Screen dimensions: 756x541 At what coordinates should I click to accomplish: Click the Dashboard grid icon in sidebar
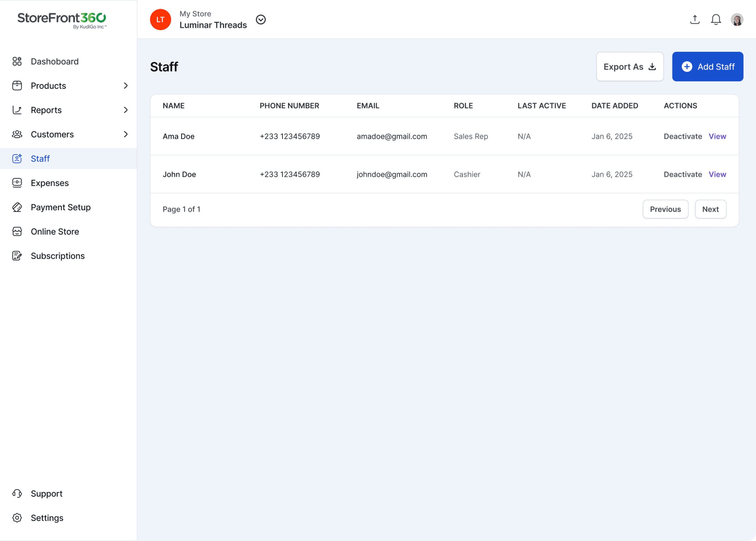(x=17, y=61)
